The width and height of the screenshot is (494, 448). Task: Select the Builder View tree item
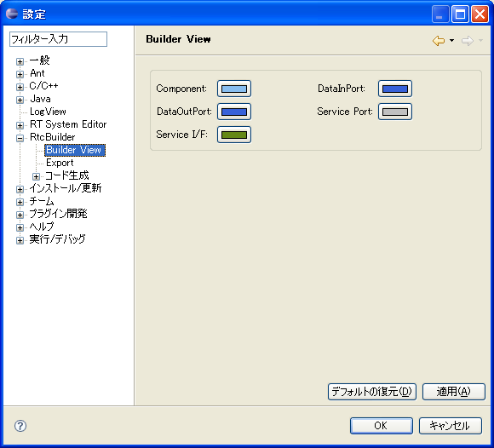tap(75, 150)
